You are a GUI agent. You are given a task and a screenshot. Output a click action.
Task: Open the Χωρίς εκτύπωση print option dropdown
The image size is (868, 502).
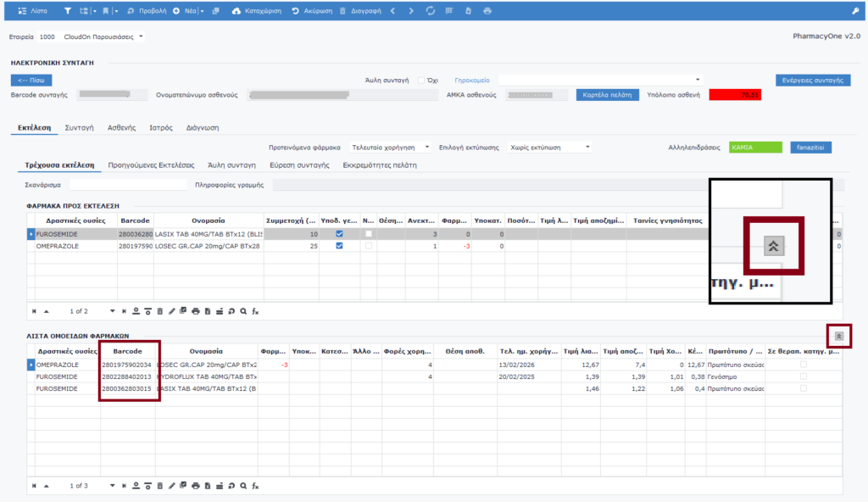(549, 147)
